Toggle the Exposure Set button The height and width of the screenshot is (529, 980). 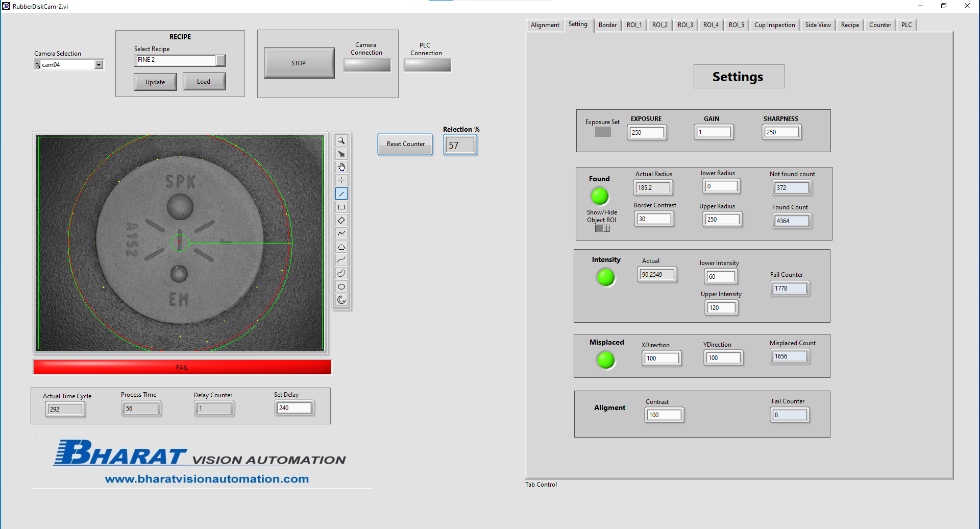pyautogui.click(x=603, y=132)
